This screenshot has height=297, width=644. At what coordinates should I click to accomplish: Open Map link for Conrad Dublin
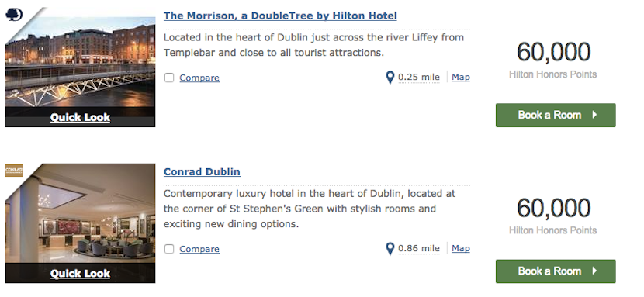[x=461, y=248]
